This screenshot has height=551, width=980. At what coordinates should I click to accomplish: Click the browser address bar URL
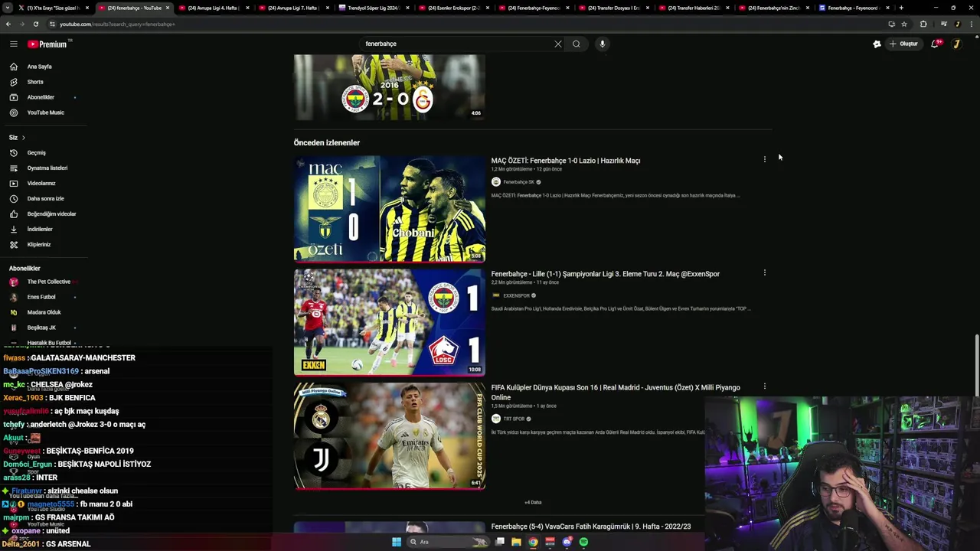[117, 24]
